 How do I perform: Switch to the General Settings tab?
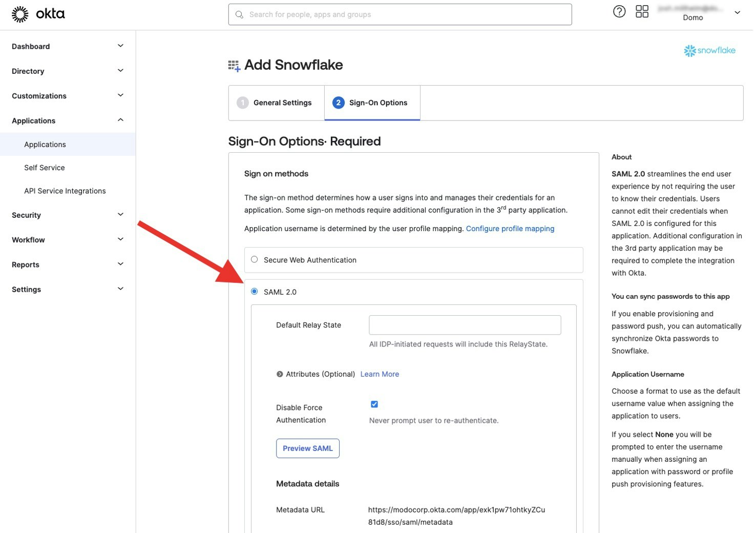pyautogui.click(x=277, y=102)
